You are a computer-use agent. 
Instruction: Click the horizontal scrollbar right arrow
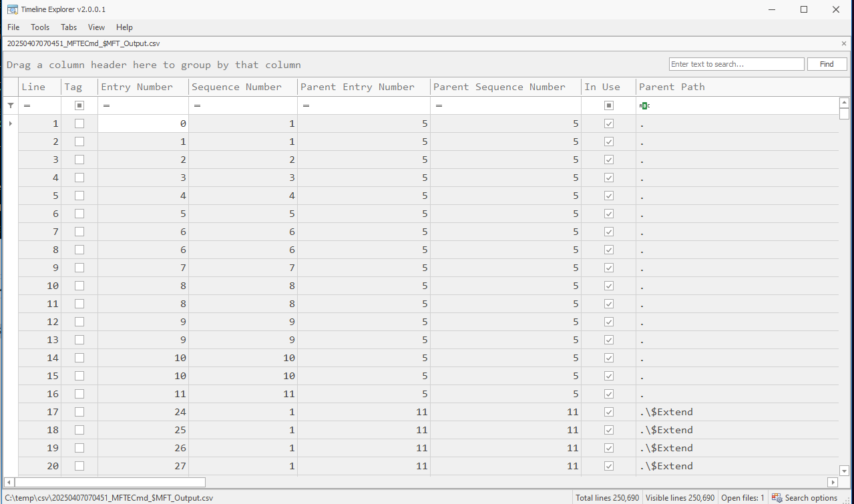click(x=833, y=482)
